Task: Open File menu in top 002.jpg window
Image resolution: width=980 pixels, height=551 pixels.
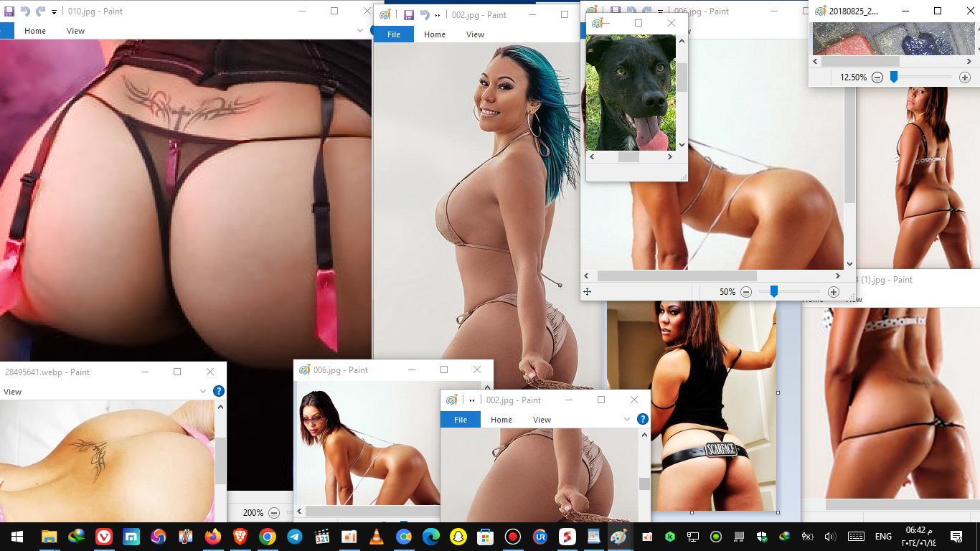Action: click(393, 34)
